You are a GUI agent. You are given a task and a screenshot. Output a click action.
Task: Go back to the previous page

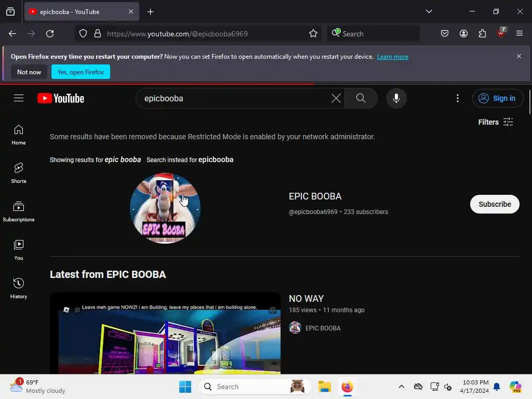tap(12, 34)
